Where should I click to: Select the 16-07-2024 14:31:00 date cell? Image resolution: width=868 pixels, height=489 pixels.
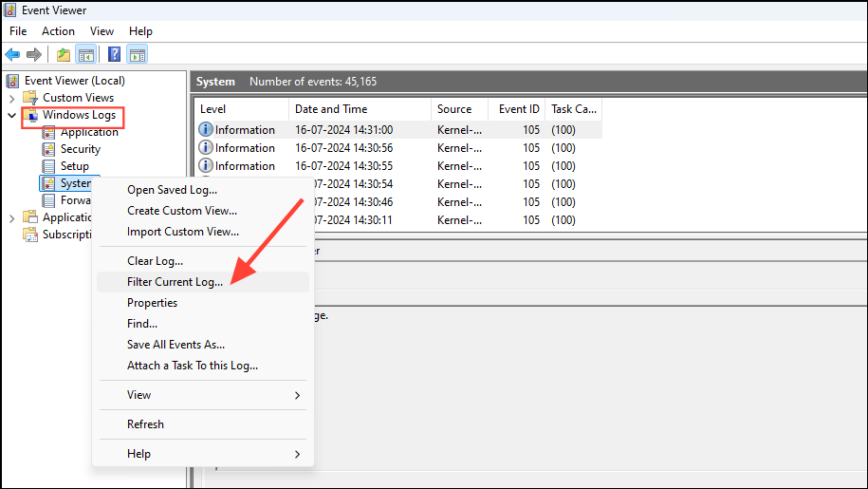[343, 130]
